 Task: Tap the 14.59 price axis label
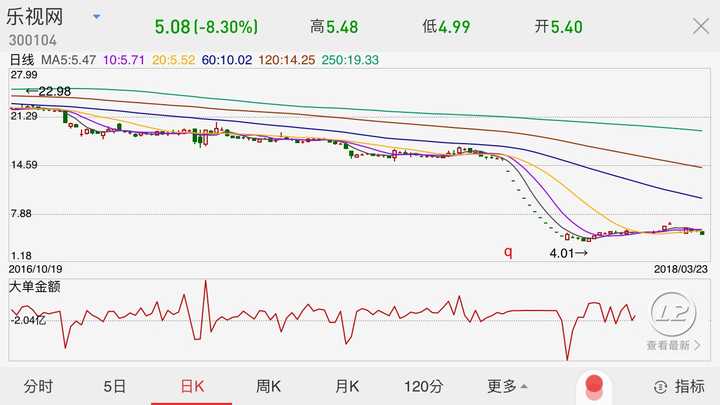(24, 165)
